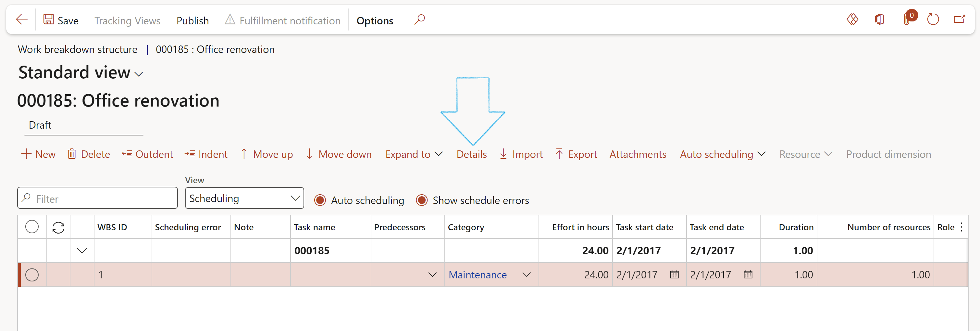This screenshot has height=331, width=980.
Task: Open the search magnifier in toolbar
Action: click(419, 19)
